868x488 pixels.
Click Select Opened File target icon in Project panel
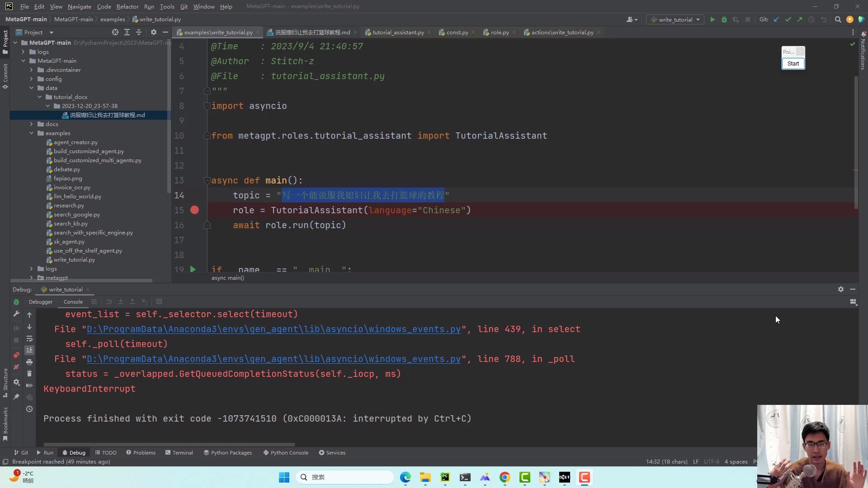tap(115, 32)
